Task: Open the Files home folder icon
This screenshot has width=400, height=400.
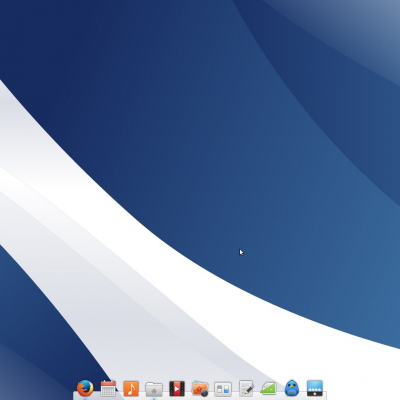Action: (x=154, y=389)
